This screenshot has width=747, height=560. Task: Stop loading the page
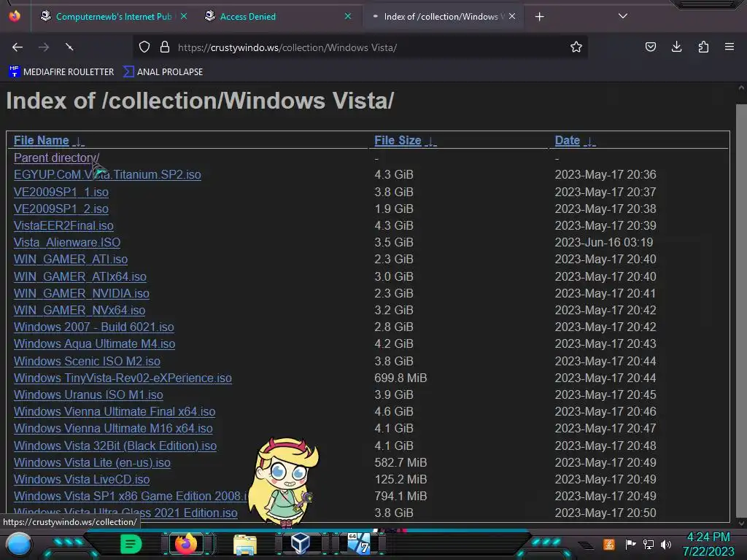point(69,47)
